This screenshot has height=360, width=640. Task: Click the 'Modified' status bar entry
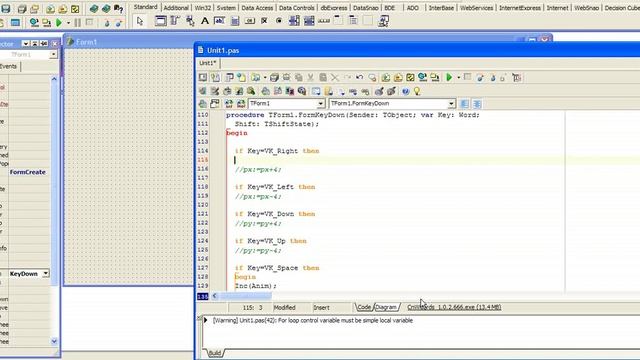pyautogui.click(x=284, y=308)
